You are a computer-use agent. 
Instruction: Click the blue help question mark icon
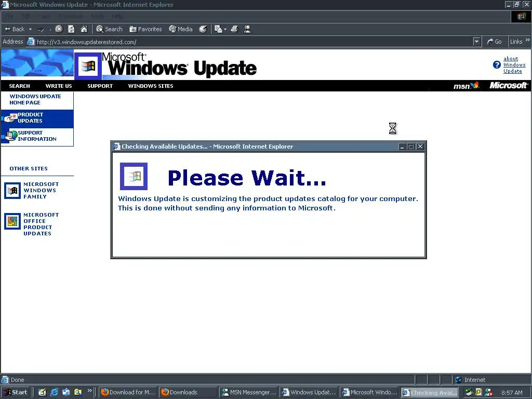point(497,65)
